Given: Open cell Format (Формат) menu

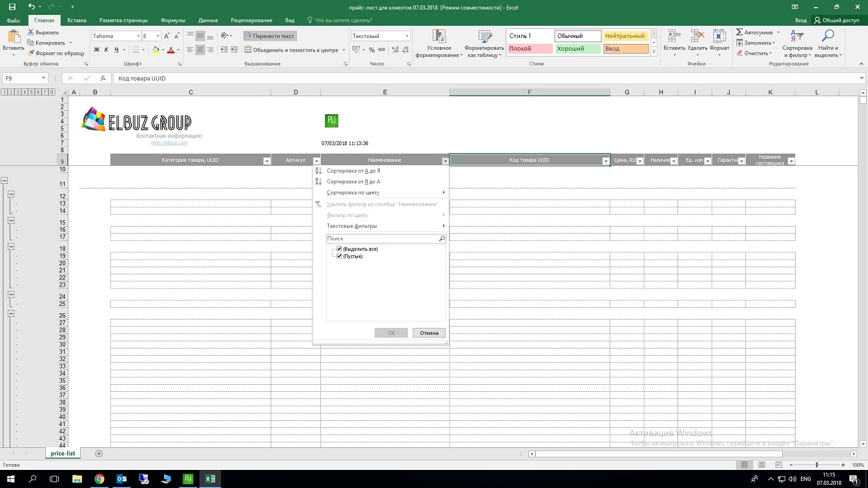Looking at the screenshot, I should coord(719,42).
